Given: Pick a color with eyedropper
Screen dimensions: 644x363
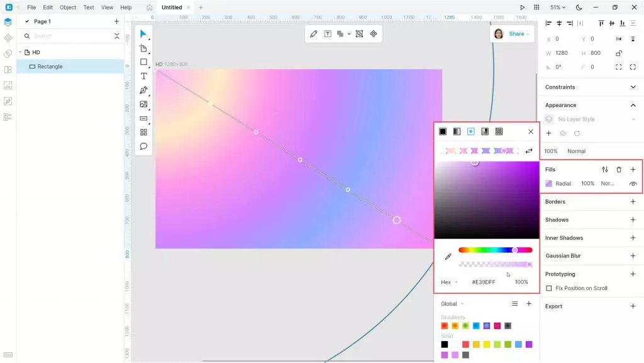Looking at the screenshot, I should (448, 257).
